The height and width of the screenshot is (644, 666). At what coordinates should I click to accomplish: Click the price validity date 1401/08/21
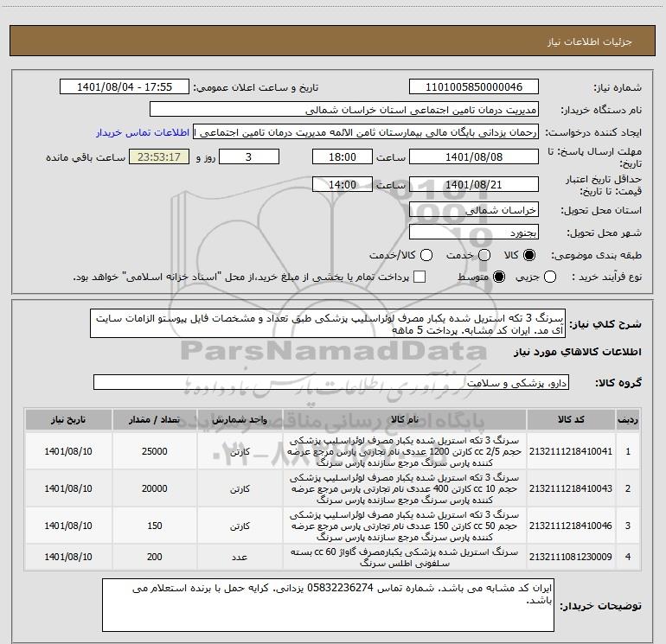(x=474, y=184)
